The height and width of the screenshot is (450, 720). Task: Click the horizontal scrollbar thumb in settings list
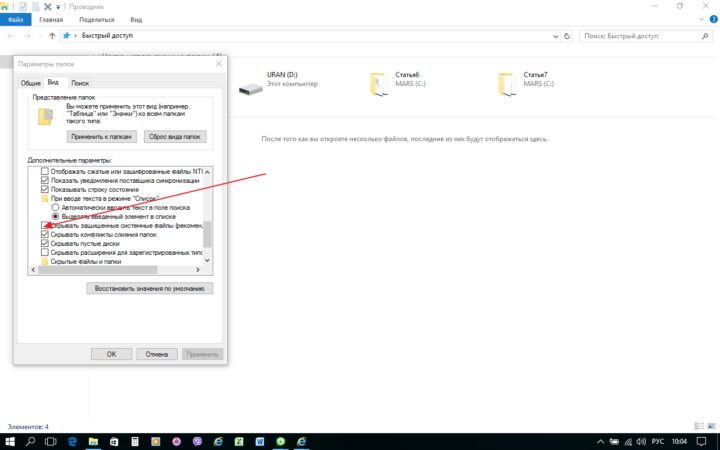97,270
